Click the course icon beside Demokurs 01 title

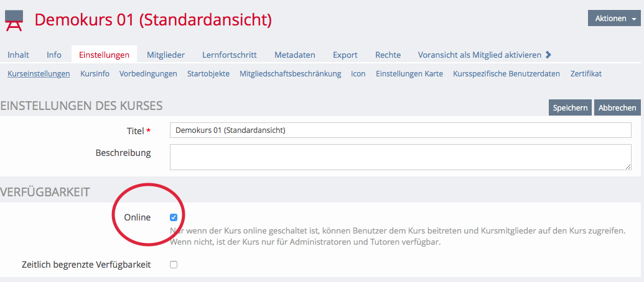tap(14, 20)
